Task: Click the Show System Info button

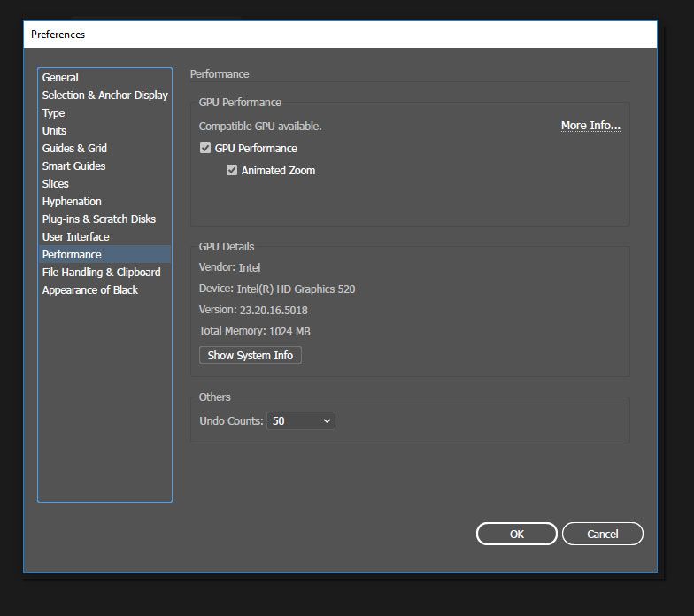Action: click(250, 356)
